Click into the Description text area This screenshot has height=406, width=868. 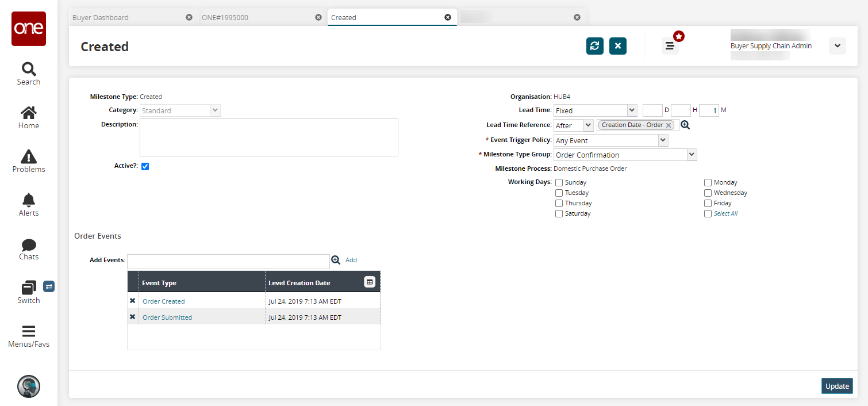[269, 137]
